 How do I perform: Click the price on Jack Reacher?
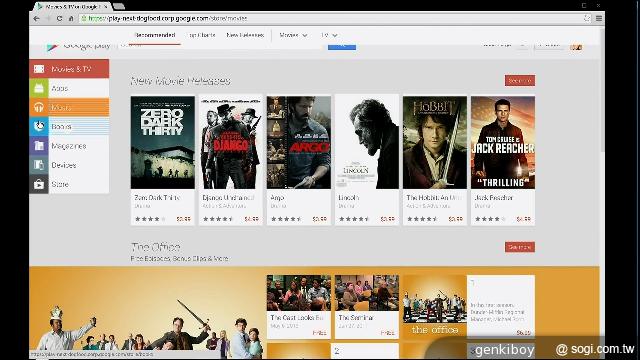coord(524,219)
